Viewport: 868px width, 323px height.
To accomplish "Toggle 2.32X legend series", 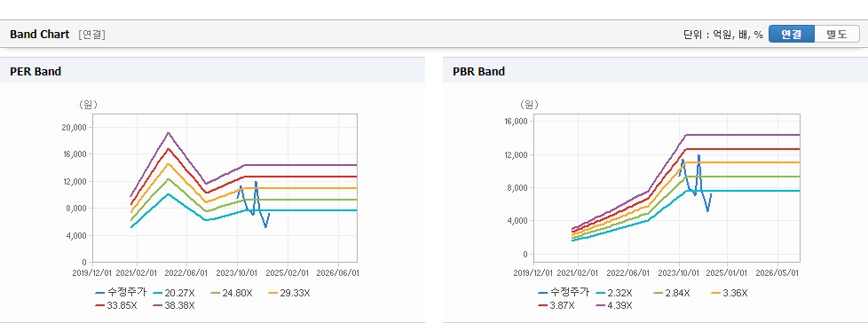I will pyautogui.click(x=614, y=293).
